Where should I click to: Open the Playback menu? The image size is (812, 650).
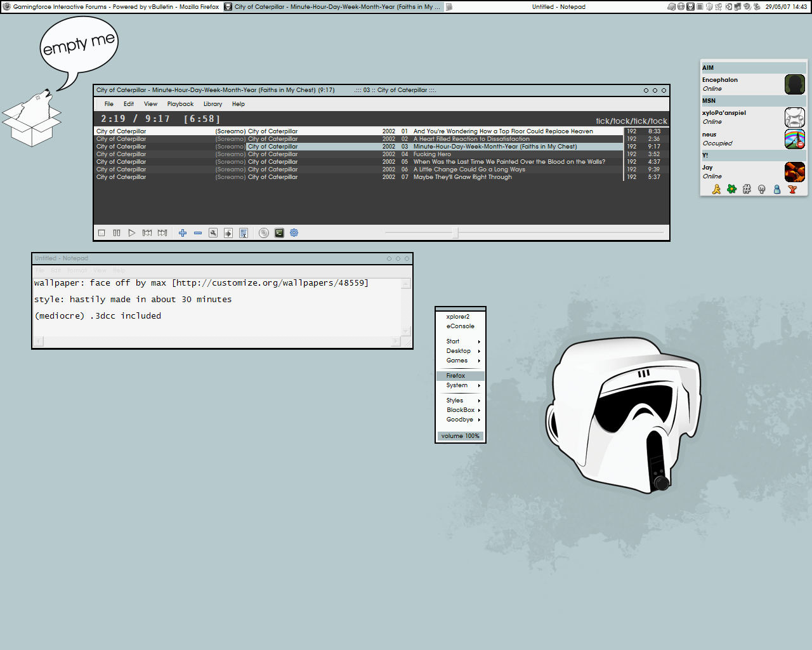pos(180,104)
